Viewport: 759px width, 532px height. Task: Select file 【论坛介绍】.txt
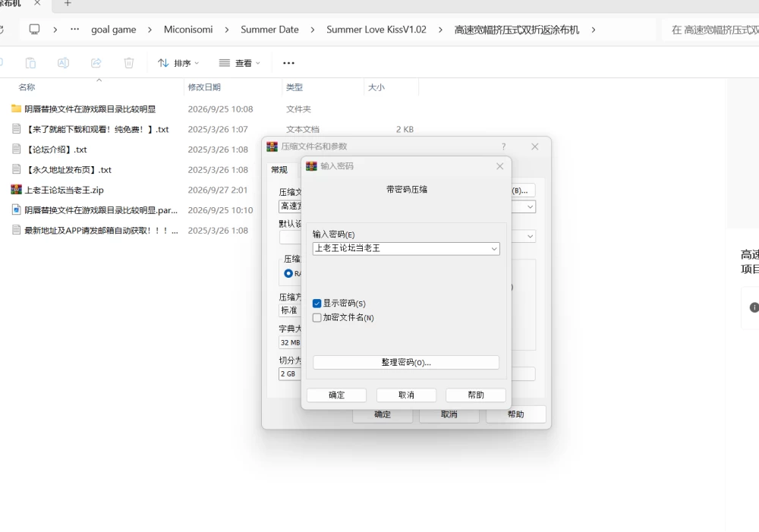pos(56,150)
